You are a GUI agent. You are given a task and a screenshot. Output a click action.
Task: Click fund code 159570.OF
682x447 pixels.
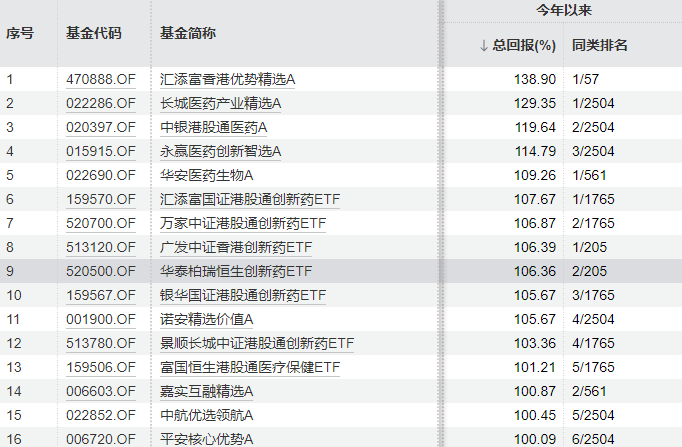pos(100,199)
